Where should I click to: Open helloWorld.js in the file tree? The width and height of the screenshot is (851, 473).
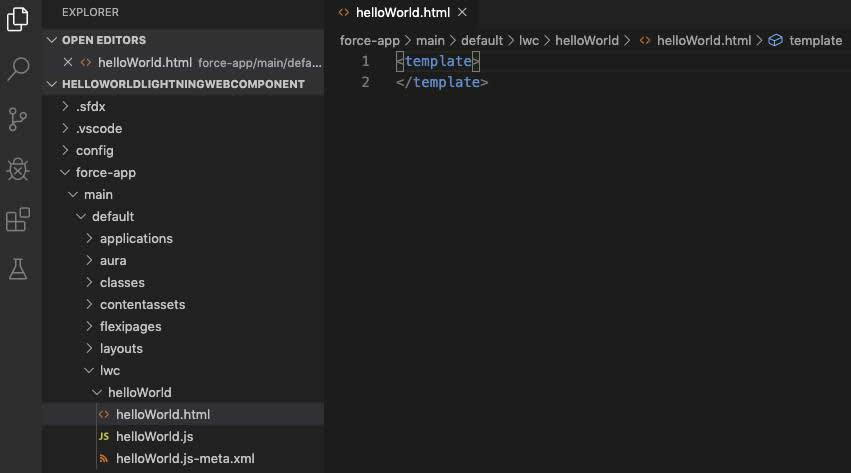tap(183, 437)
